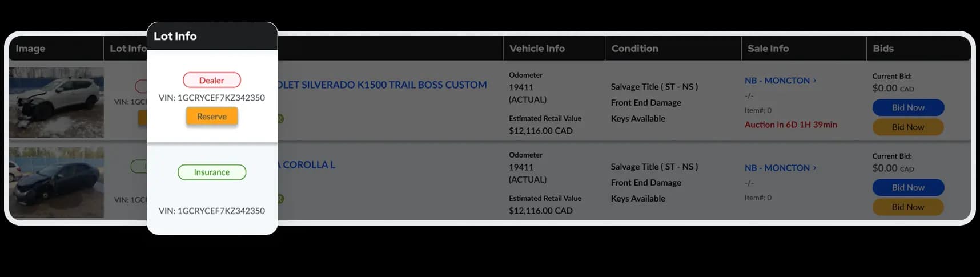The width and height of the screenshot is (980, 277).
Task: Expand NB - MONCTON in second row
Action: (780, 168)
